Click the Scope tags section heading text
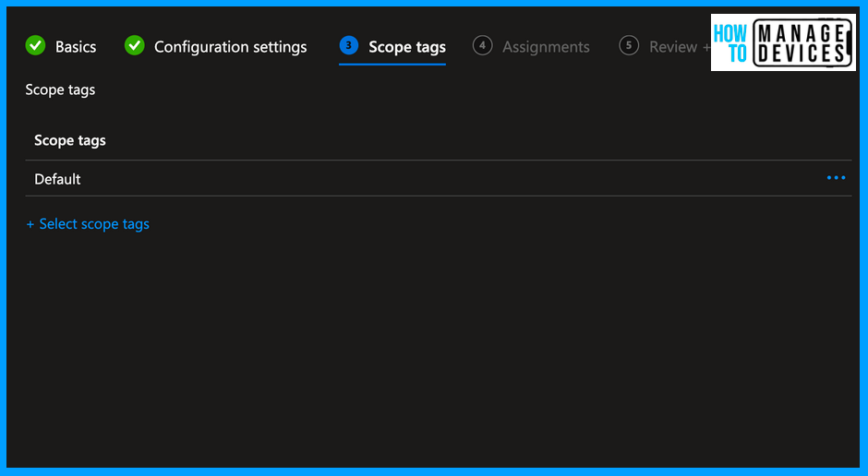 click(x=60, y=89)
